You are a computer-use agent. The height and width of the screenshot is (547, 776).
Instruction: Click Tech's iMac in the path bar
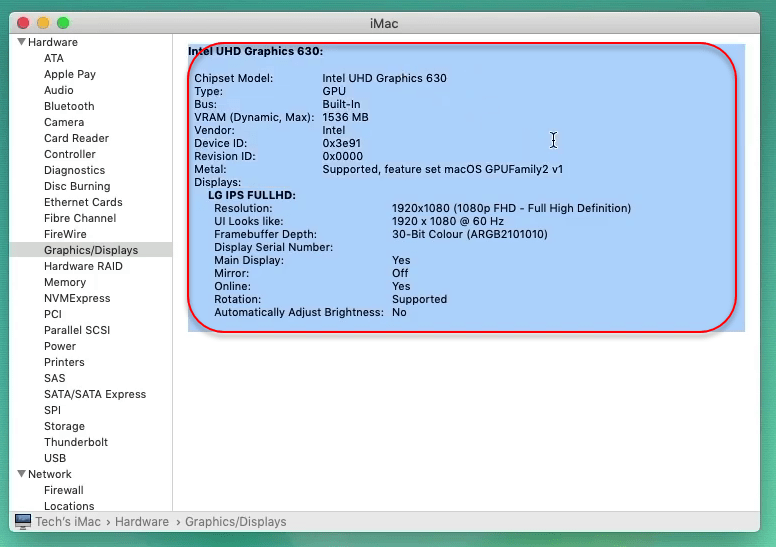68,522
